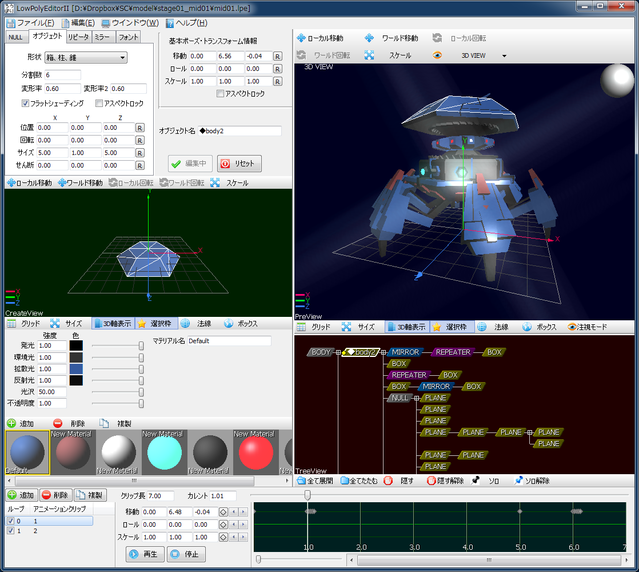Viewport: 639px width, 572px height.
Task: Collapse the expander next to NULL node
Action: tap(416, 398)
